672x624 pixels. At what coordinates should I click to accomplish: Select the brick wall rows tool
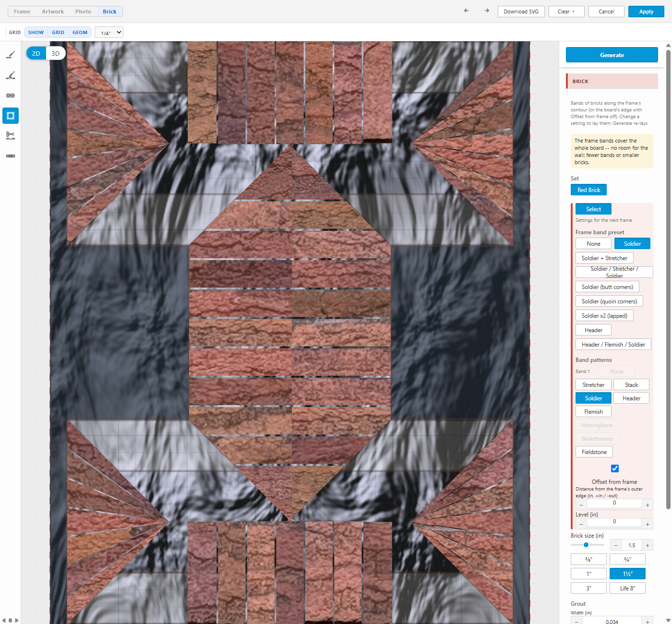click(x=11, y=96)
